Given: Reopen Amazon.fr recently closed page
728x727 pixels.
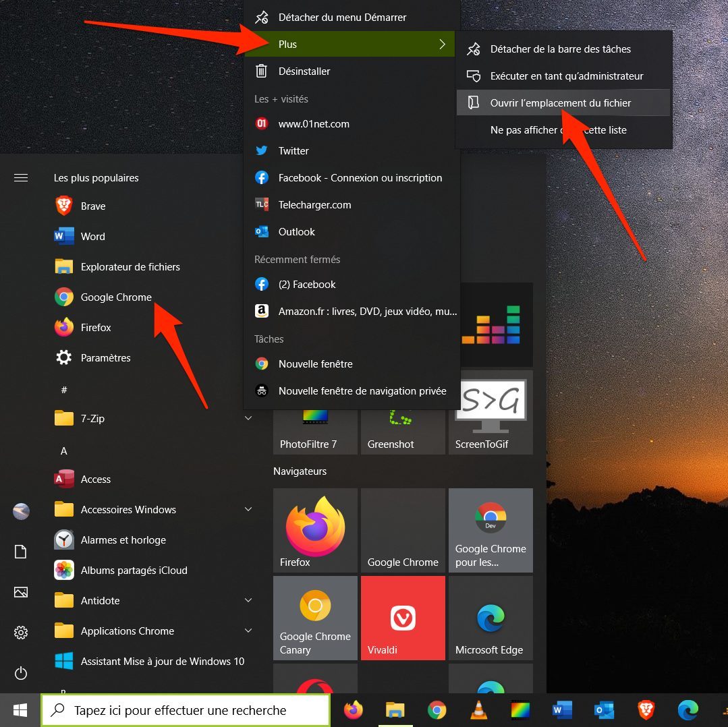Looking at the screenshot, I should 352,312.
